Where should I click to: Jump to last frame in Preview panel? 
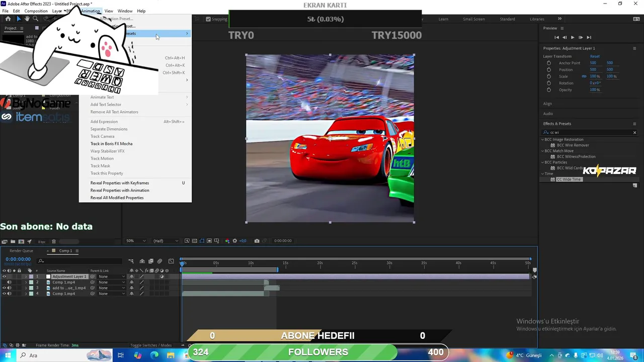(589, 37)
